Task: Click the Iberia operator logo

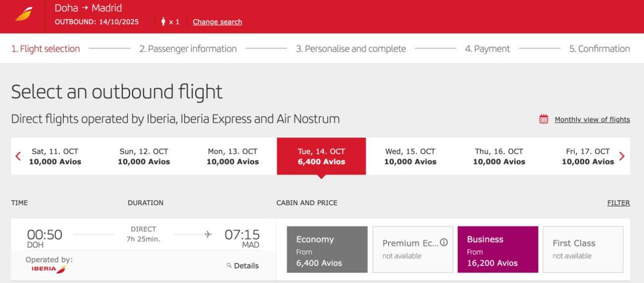Action: point(48,269)
